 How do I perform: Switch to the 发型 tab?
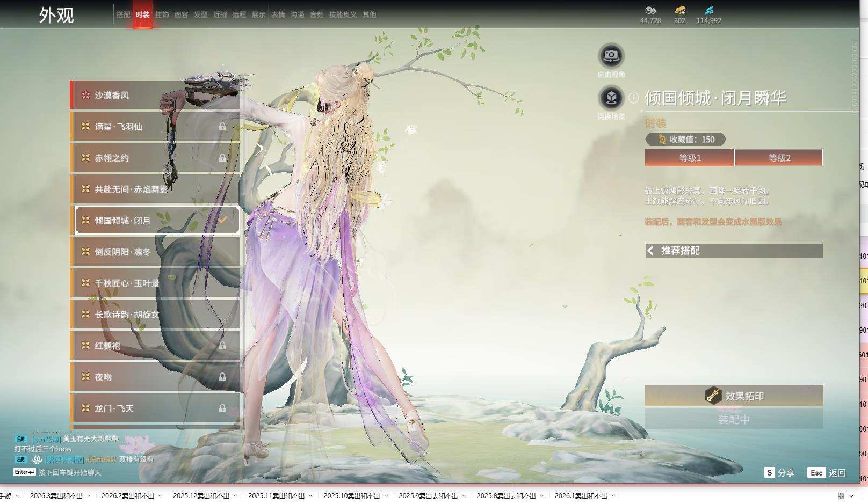(201, 14)
